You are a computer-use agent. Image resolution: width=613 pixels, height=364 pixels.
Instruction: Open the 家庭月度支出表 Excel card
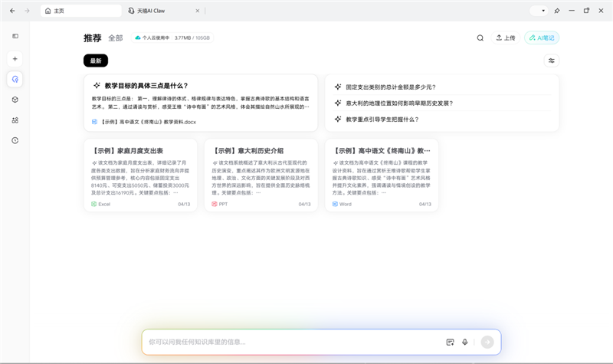click(x=140, y=175)
